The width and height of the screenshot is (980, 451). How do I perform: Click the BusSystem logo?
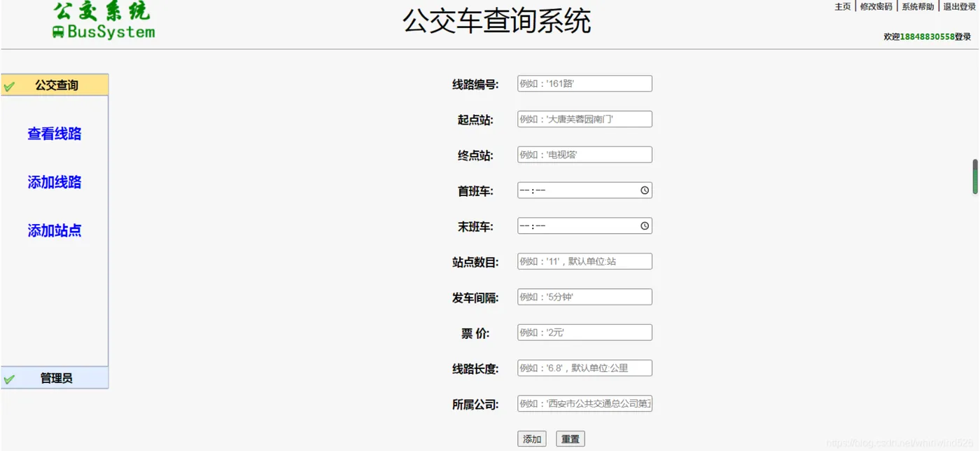pos(103,20)
